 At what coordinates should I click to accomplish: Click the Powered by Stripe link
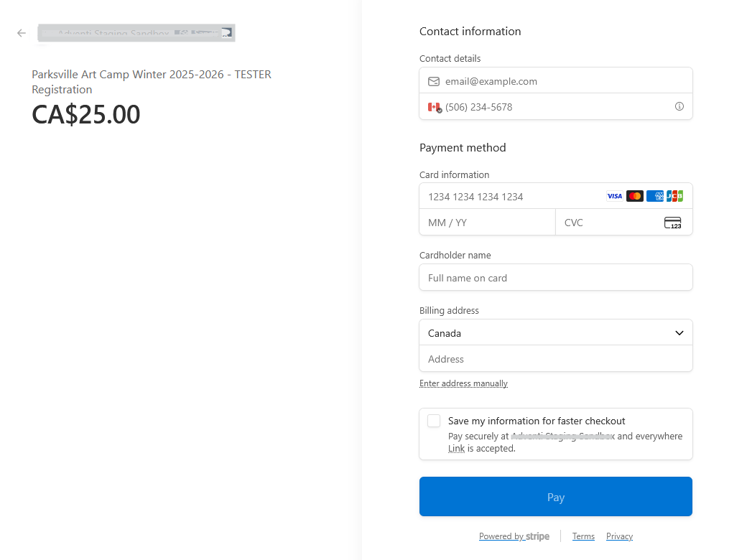point(514,536)
